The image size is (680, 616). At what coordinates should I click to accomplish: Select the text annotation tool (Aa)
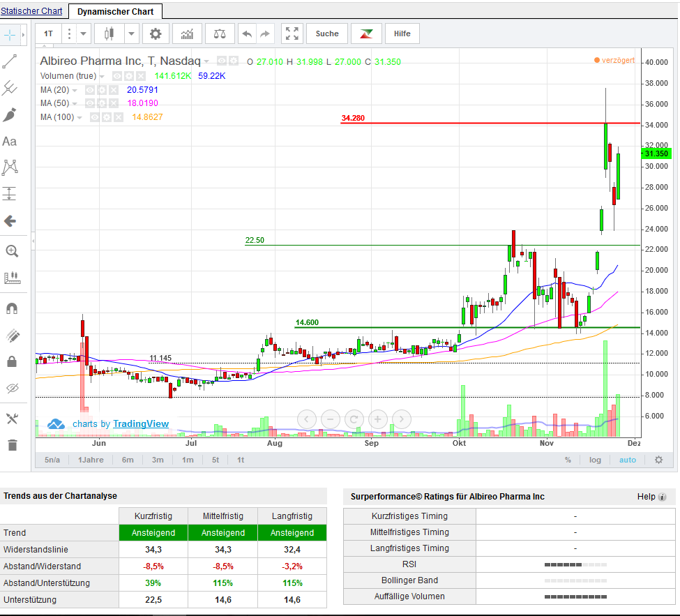pos(10,142)
